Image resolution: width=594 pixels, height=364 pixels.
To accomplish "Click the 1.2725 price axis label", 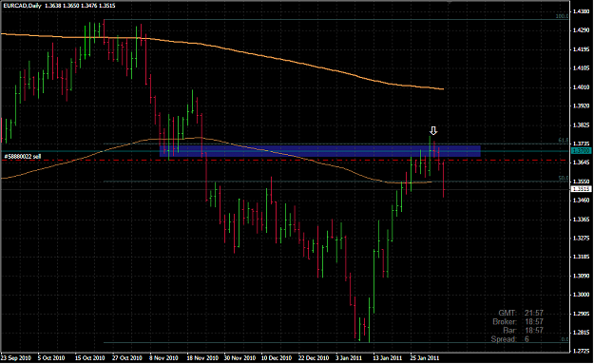I will pyautogui.click(x=582, y=351).
